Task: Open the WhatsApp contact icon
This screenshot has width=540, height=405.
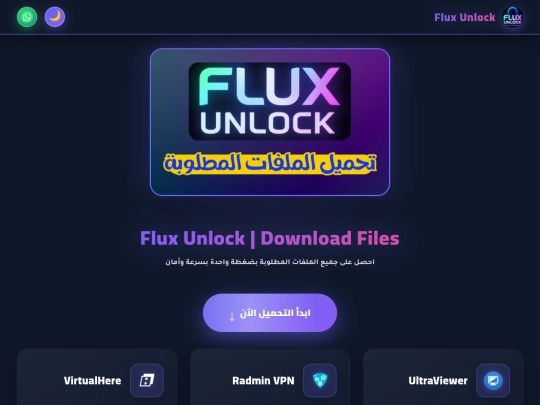Action: click(27, 17)
